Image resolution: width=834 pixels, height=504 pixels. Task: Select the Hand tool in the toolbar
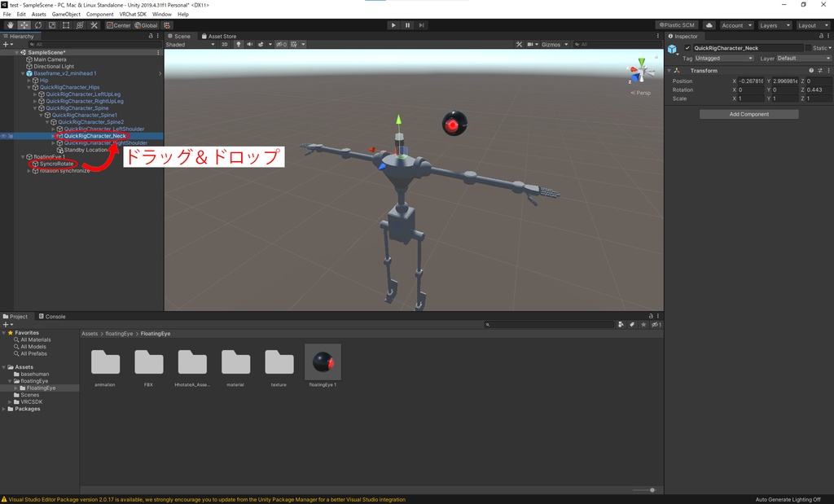point(11,25)
